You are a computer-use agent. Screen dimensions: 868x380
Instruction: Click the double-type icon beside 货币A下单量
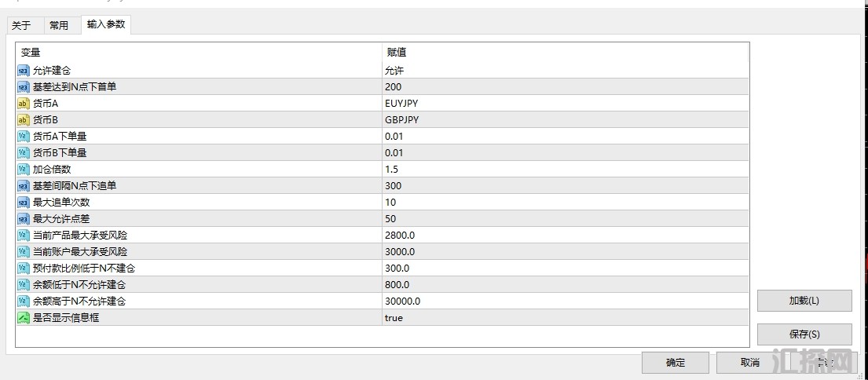(x=23, y=136)
